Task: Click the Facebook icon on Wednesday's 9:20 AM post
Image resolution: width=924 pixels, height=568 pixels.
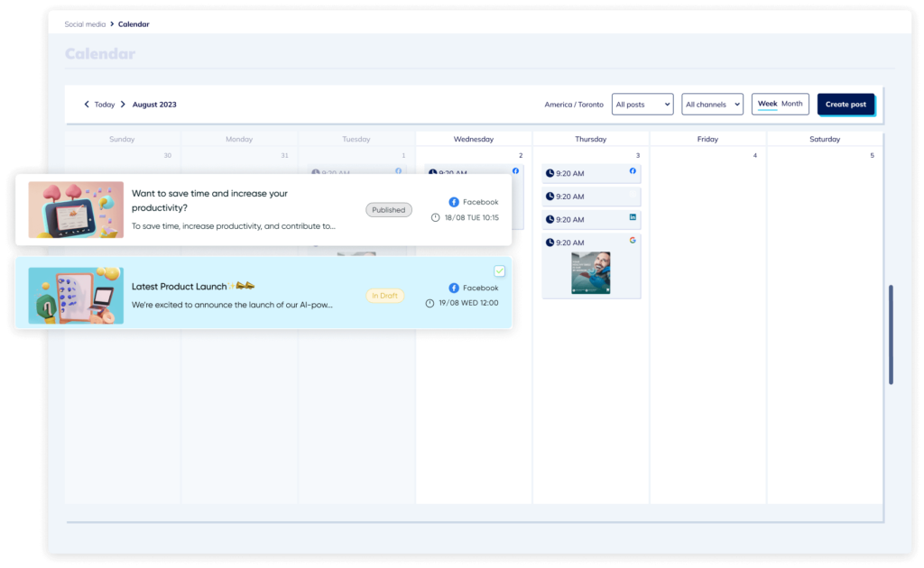Action: (x=516, y=170)
